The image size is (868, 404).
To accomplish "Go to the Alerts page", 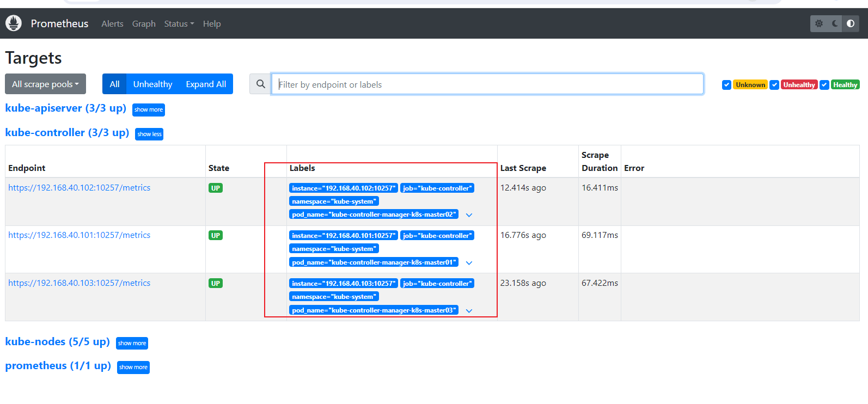I will point(112,24).
